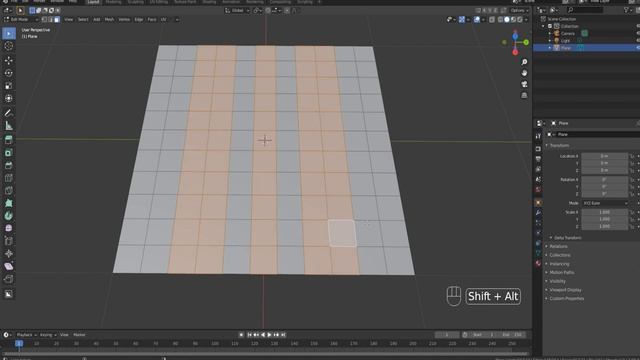
Task: Toggle X-ray view in viewport header
Action: point(492,20)
